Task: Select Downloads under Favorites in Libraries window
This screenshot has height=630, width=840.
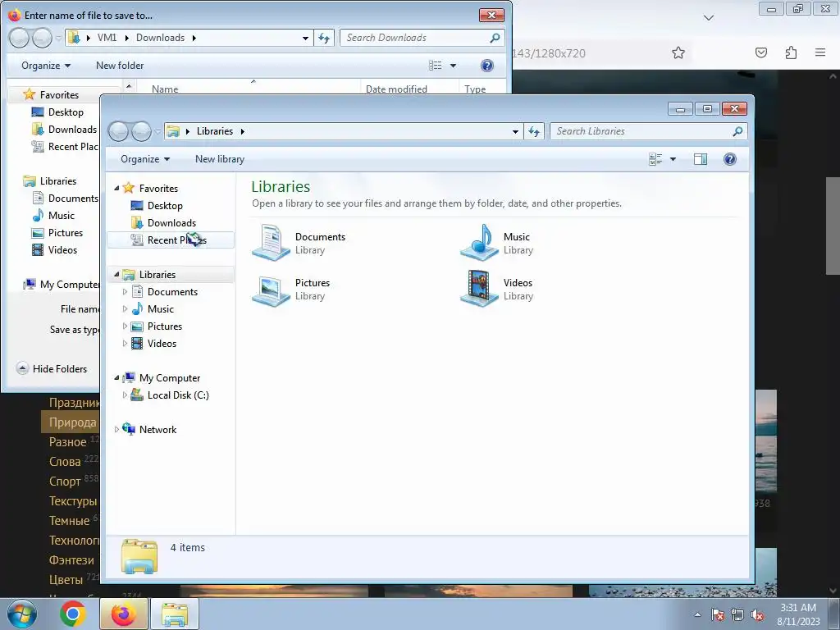Action: [x=171, y=223]
